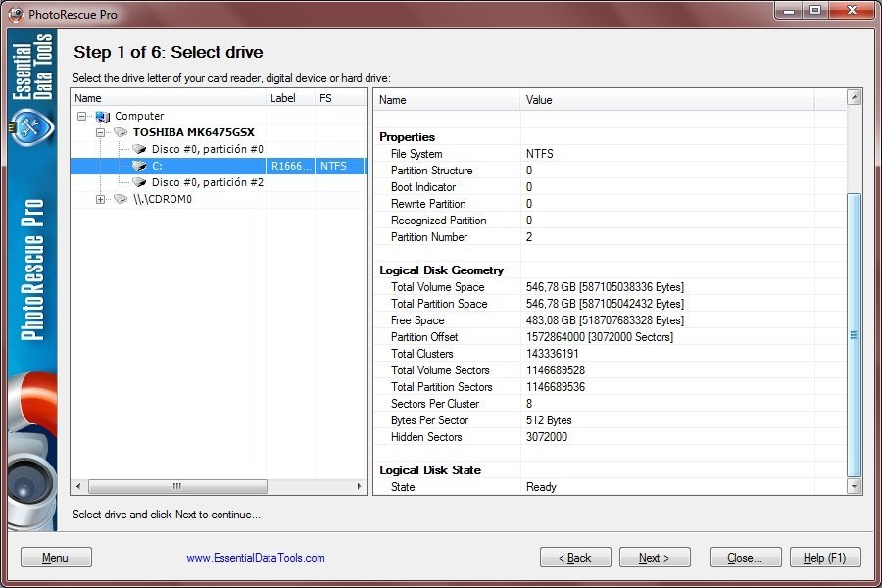Maximize the PhotoRescue Pro window
Image resolution: width=882 pixels, height=588 pixels.
815,10
